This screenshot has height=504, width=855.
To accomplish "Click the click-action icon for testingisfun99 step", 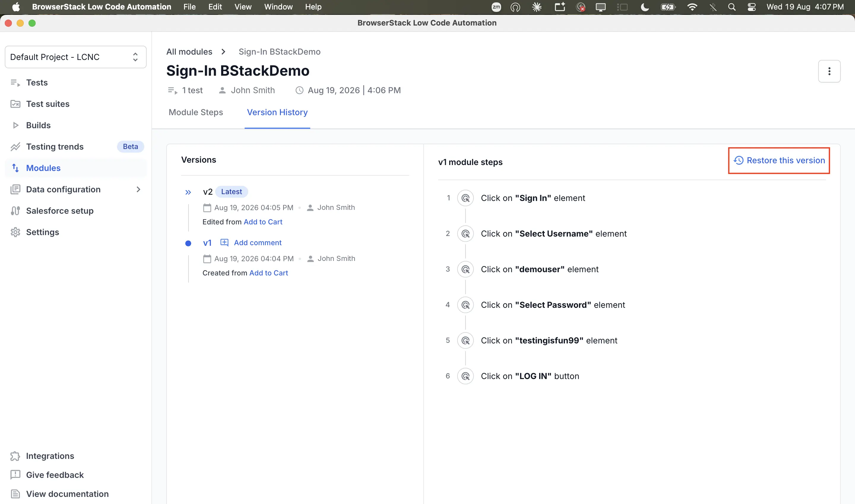I will (465, 341).
